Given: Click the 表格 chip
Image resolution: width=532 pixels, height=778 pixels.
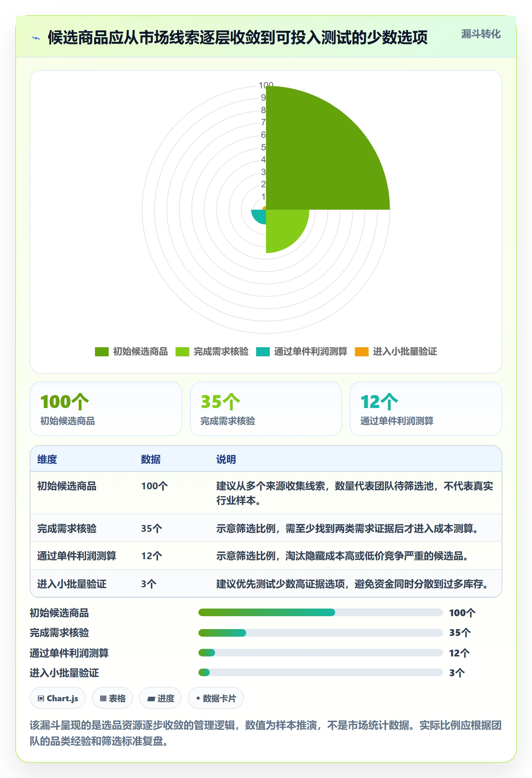Looking at the screenshot, I should click(112, 698).
